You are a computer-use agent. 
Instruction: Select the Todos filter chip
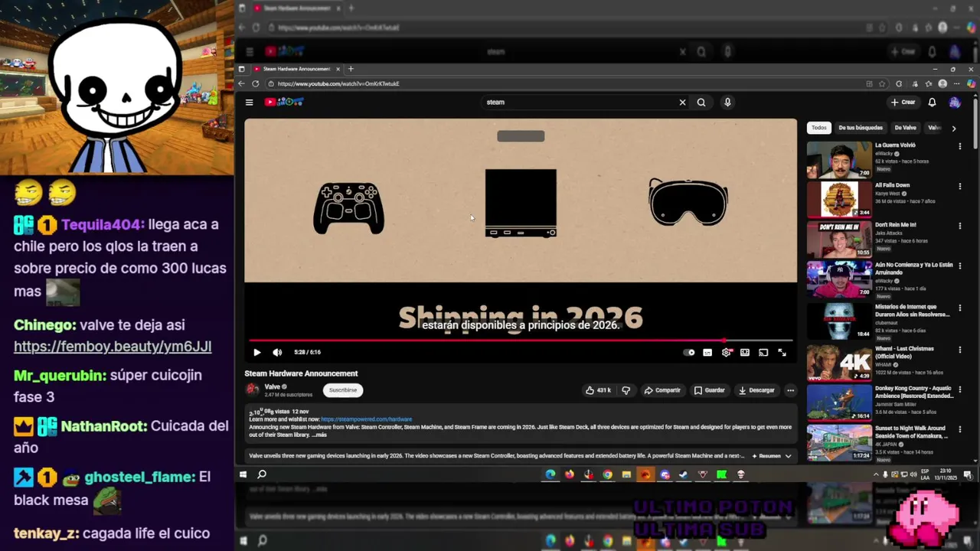click(819, 128)
